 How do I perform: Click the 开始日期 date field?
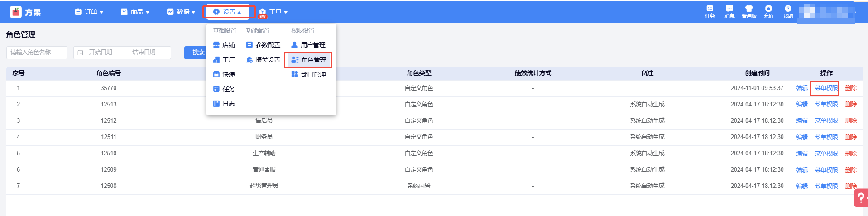[101, 53]
